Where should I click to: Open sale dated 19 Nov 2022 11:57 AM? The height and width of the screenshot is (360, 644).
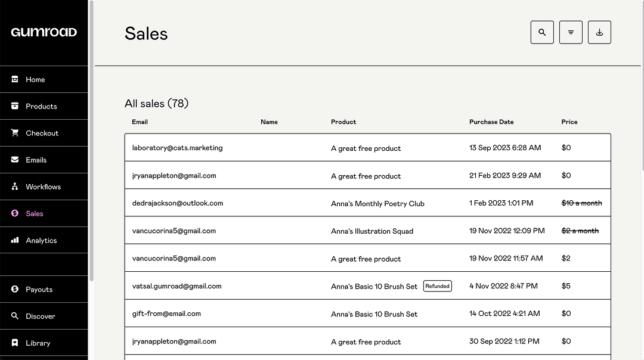(x=367, y=258)
